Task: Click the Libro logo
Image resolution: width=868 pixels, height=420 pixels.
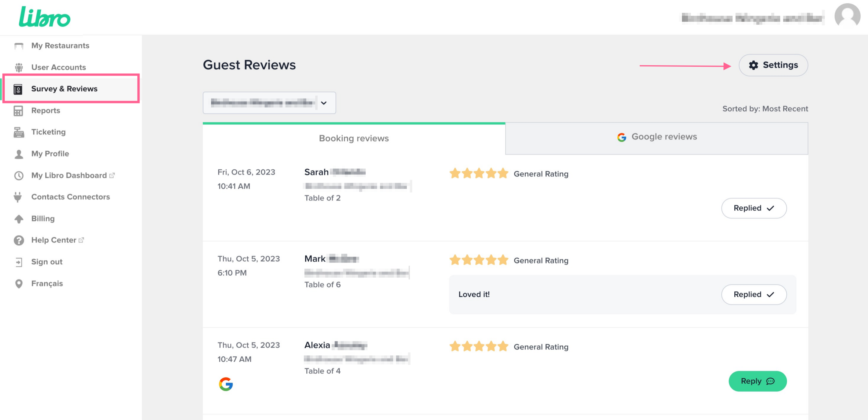Action: click(44, 17)
